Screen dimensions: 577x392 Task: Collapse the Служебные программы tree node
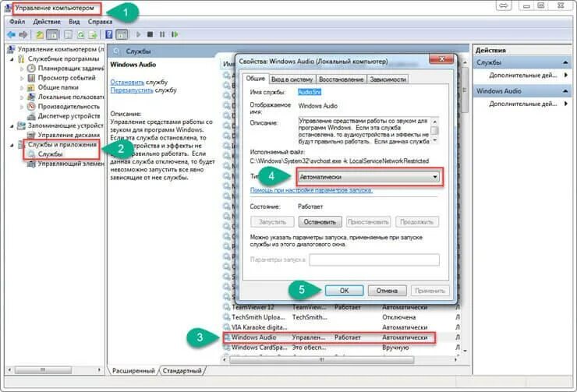pos(12,58)
